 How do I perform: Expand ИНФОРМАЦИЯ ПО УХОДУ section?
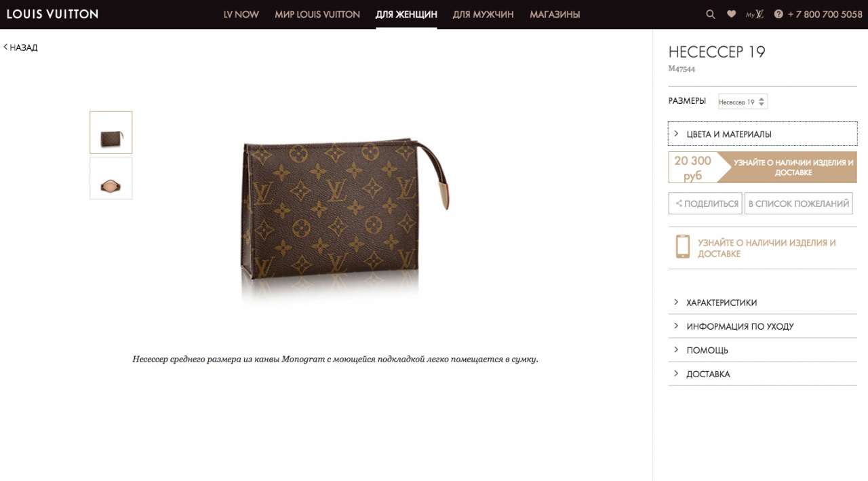[x=763, y=326]
